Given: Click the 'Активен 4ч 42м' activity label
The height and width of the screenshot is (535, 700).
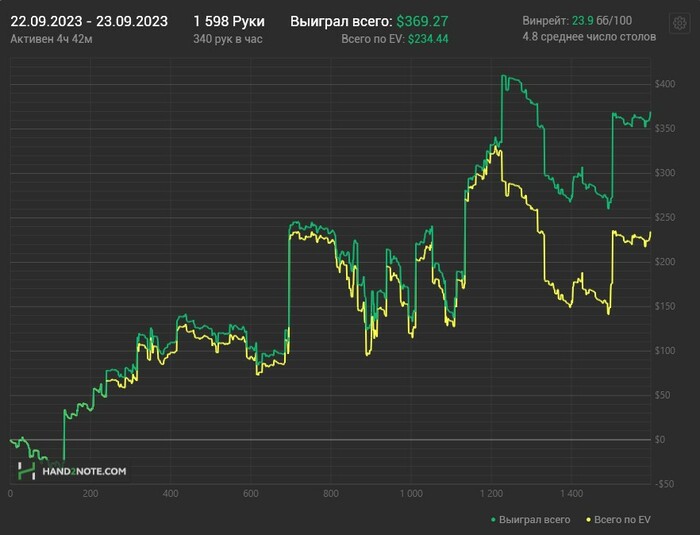Looking at the screenshot, I should click(x=51, y=39).
